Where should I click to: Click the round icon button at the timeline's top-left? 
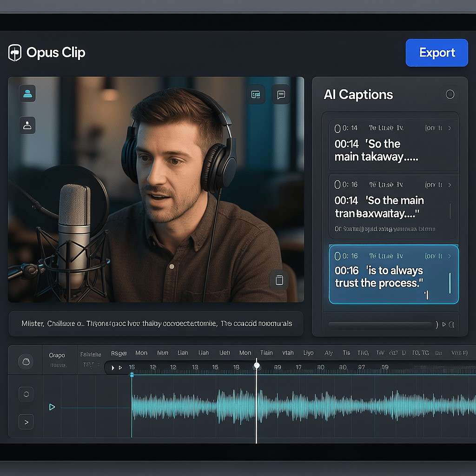pyautogui.click(x=26, y=361)
